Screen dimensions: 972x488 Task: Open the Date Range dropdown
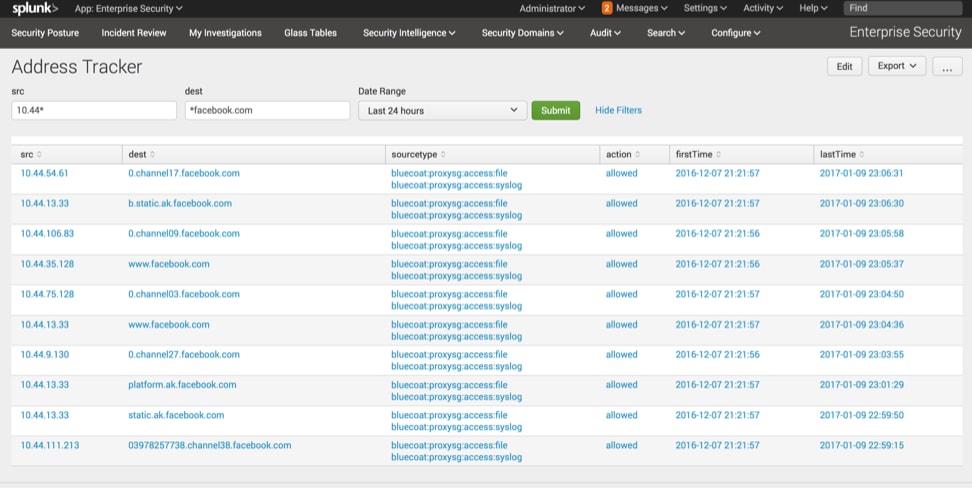click(x=443, y=110)
